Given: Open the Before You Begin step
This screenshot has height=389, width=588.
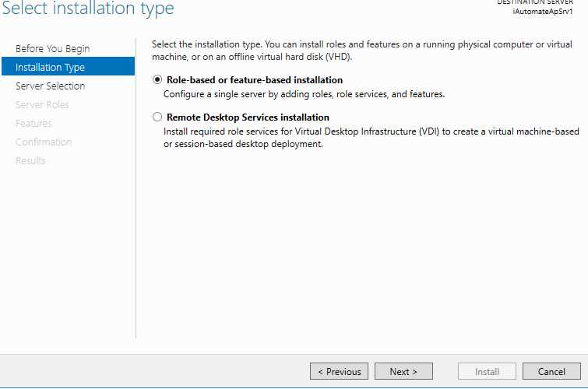Looking at the screenshot, I should tap(53, 49).
